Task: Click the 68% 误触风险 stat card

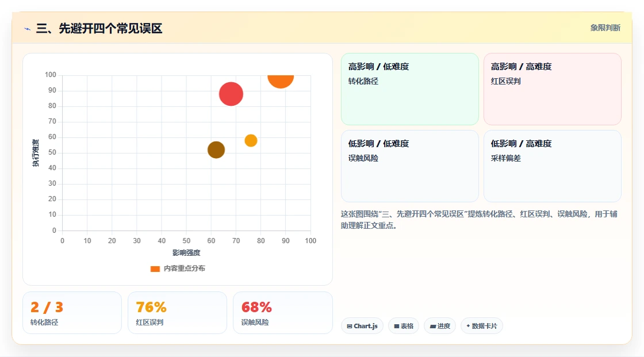Action: pos(282,313)
